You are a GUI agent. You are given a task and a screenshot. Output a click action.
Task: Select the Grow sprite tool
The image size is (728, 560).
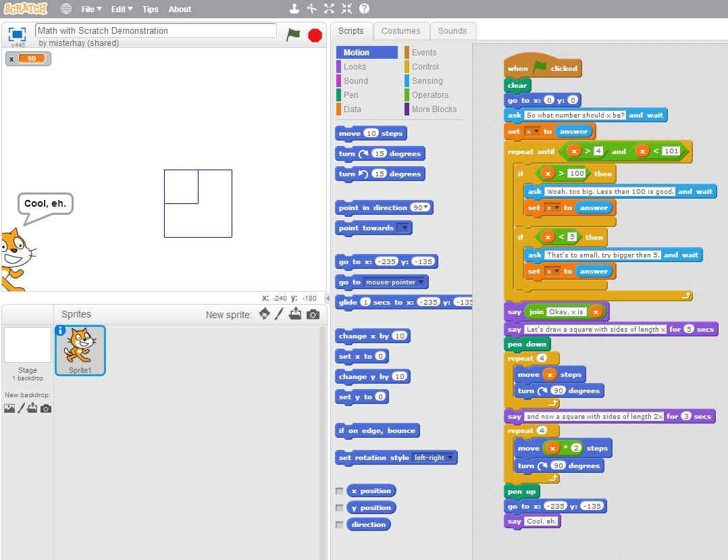click(x=329, y=8)
